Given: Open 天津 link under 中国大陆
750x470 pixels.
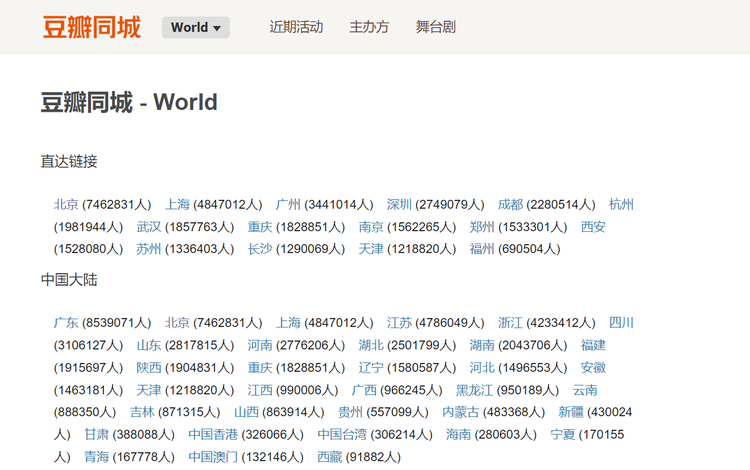Looking at the screenshot, I should [x=149, y=390].
